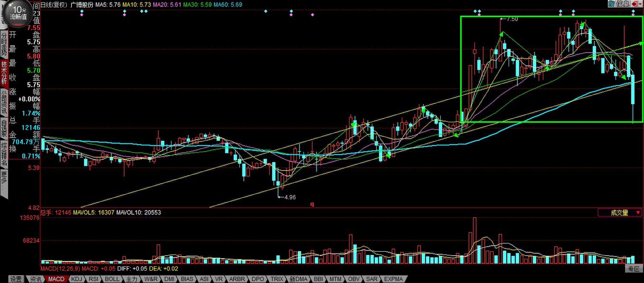This screenshot has height=283, width=644.
Task: Click the MA60: 5.69 moving average label
Action: (x=228, y=5)
